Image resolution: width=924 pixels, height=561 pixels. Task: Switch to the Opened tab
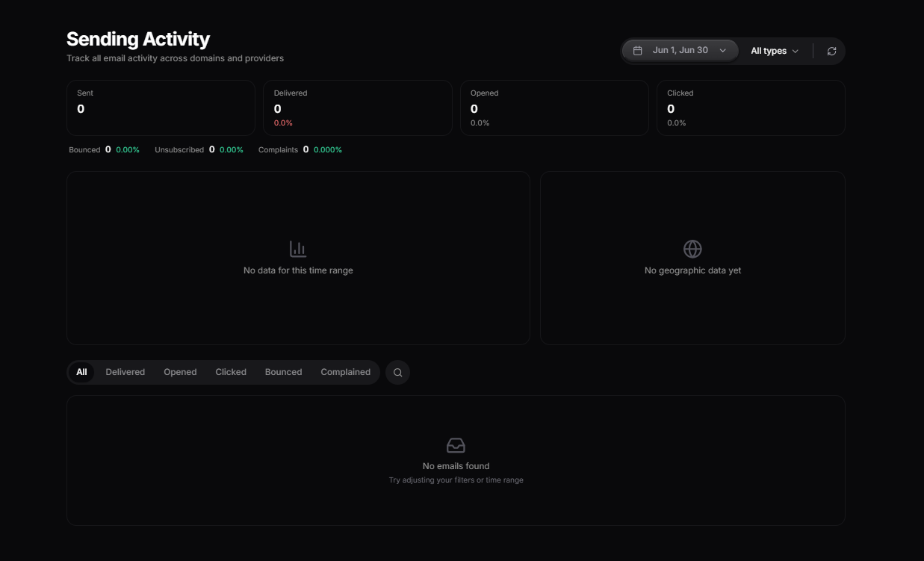click(180, 372)
